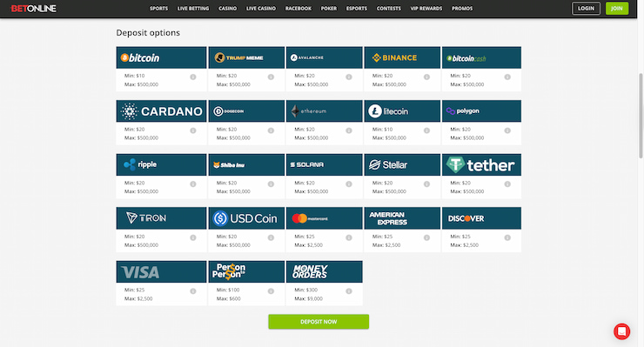This screenshot has width=644, height=347.
Task: Click Person to Person "Min: $100" text
Action: click(x=228, y=290)
